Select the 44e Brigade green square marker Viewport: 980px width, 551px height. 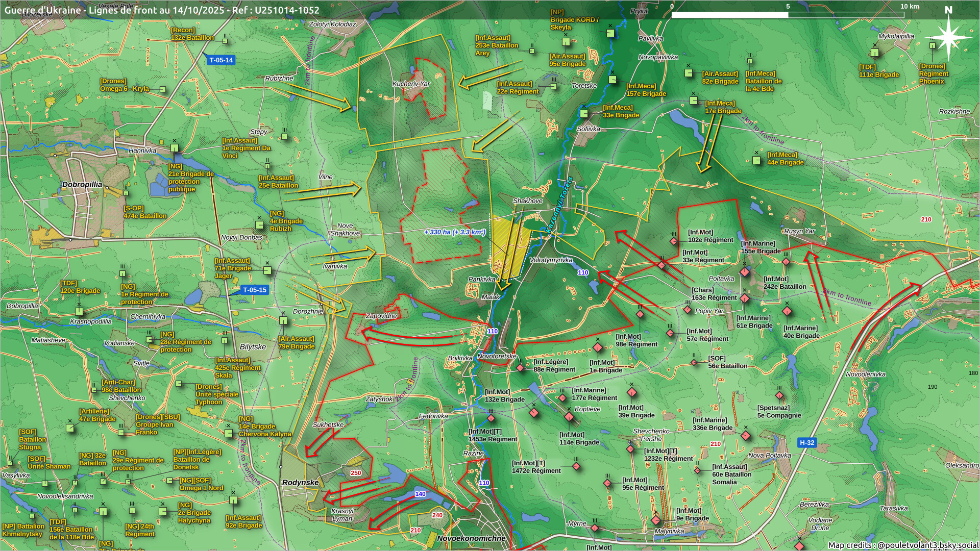[757, 160]
